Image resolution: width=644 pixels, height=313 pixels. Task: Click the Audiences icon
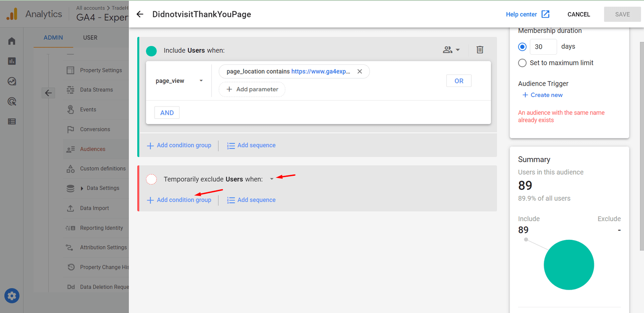[x=70, y=149]
